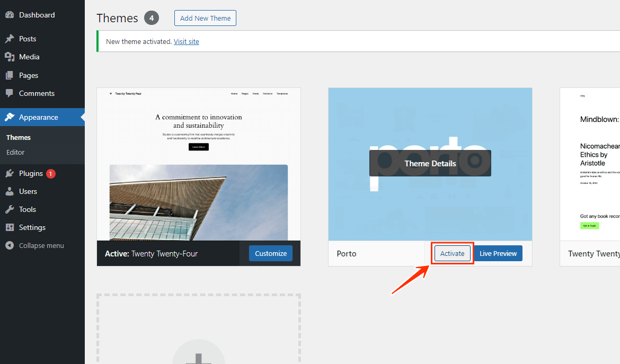Click the Plugins plug icon
Viewport: 620px width, 364px height.
[10, 173]
